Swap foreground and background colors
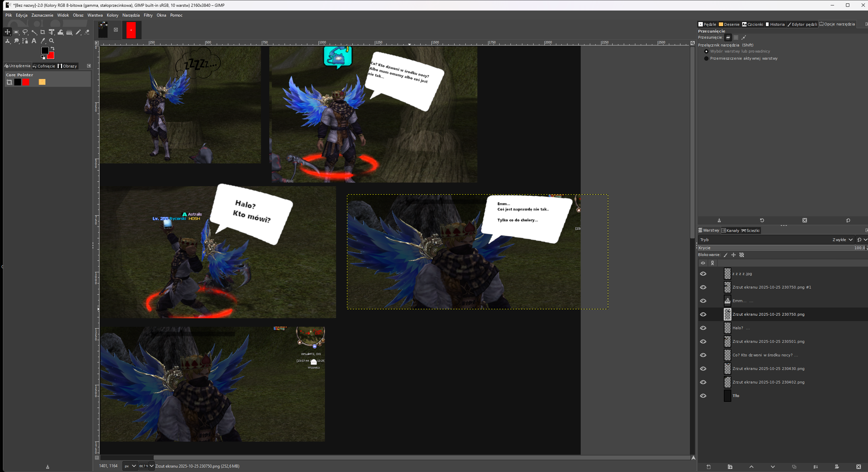The height and width of the screenshot is (472, 868). point(53,48)
